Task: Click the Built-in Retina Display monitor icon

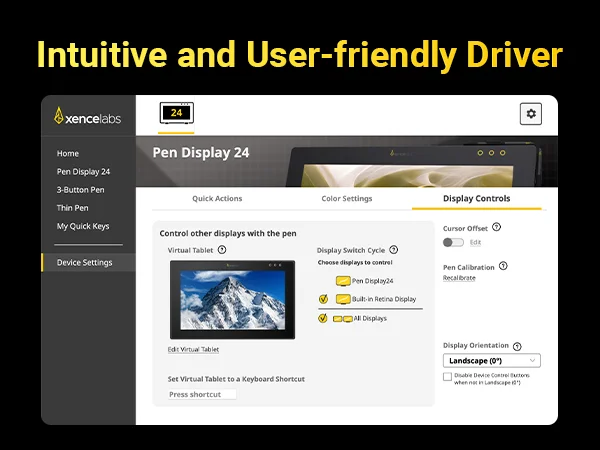Action: tap(343, 299)
